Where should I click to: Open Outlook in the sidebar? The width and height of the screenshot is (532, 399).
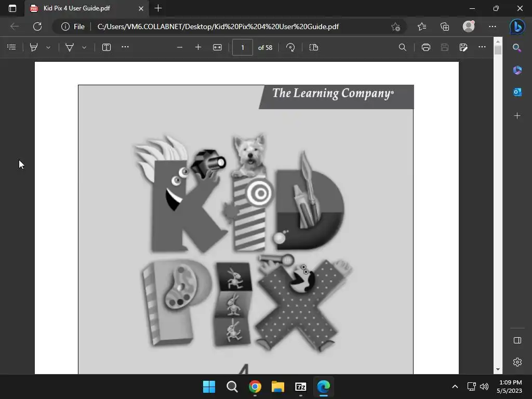[517, 92]
